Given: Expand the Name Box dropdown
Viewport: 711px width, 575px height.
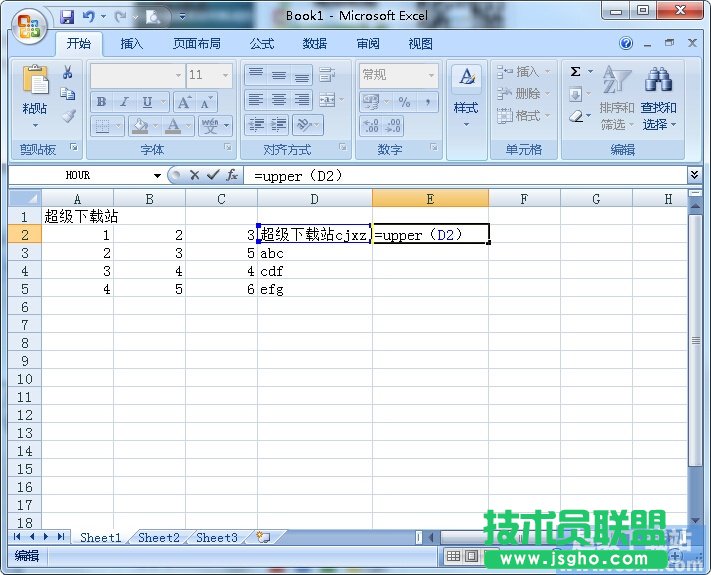Looking at the screenshot, I should coord(157,176).
